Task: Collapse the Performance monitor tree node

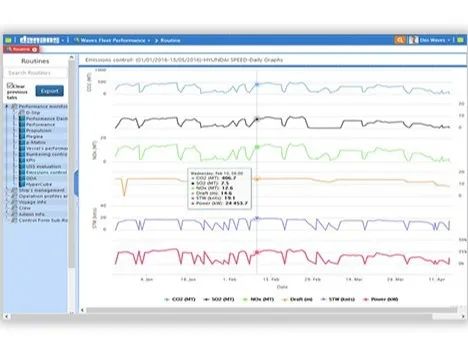Action: (7, 106)
